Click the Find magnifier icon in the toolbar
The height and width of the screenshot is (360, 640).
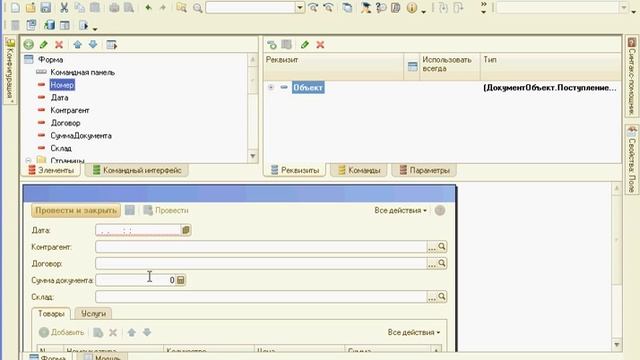[x=198, y=8]
